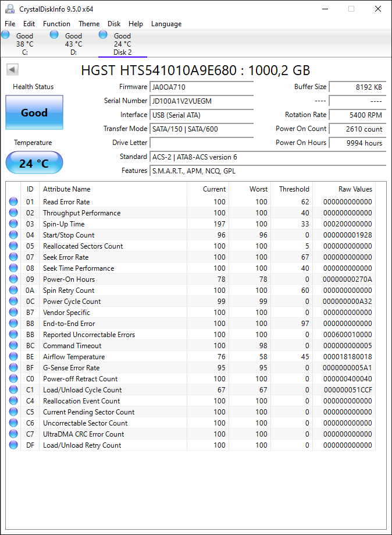The height and width of the screenshot is (535, 392).
Task: Click the Good health status button
Action: click(x=34, y=112)
